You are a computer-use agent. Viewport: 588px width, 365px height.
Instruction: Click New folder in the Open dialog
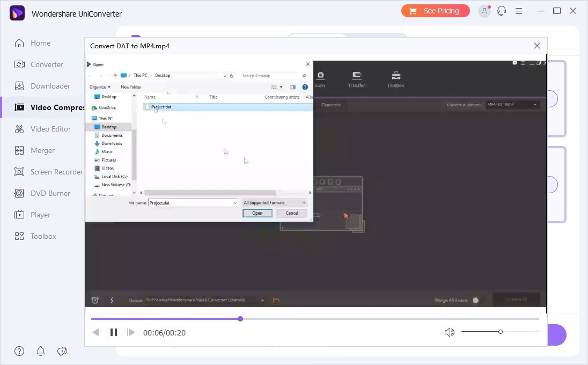point(131,87)
